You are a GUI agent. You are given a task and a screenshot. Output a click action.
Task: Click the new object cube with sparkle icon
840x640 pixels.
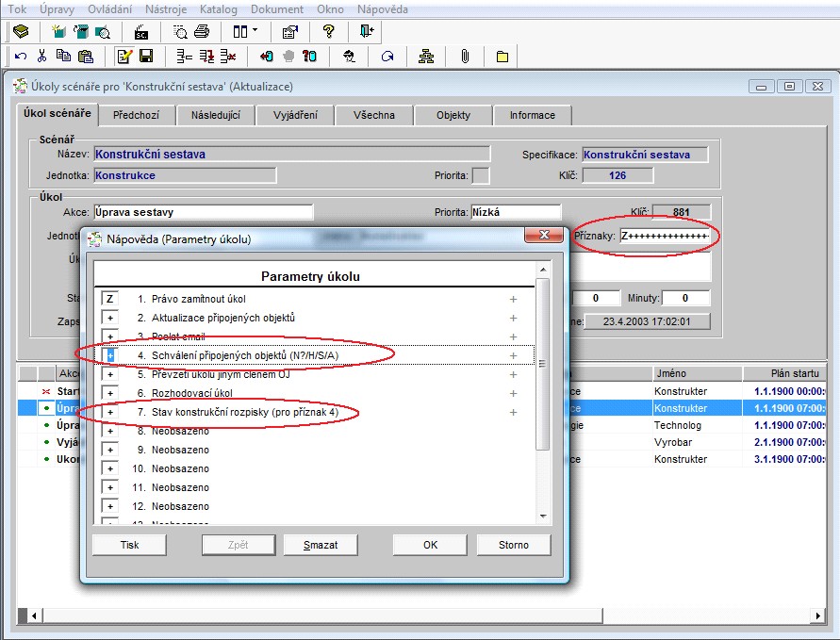point(58,32)
